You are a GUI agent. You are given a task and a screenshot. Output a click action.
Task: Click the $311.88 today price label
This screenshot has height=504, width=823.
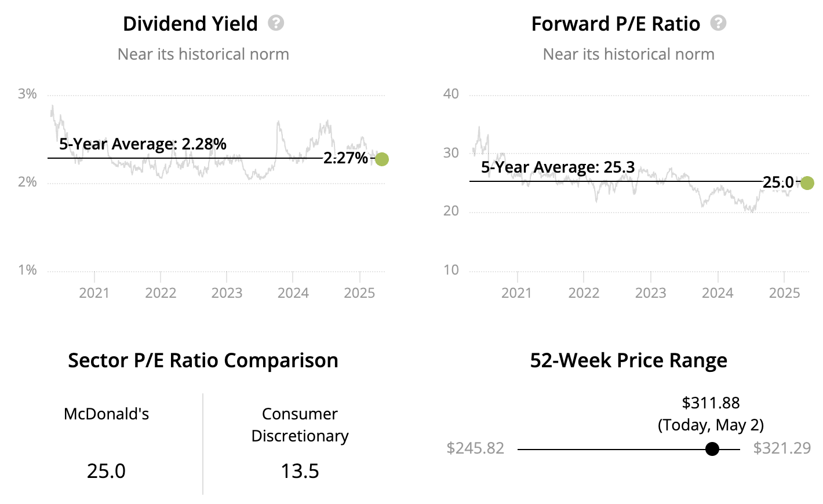pos(711,403)
